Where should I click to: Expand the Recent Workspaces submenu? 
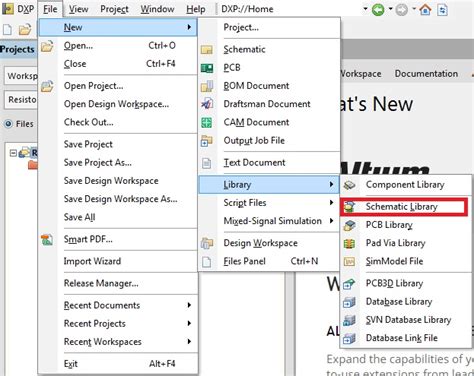click(x=118, y=342)
